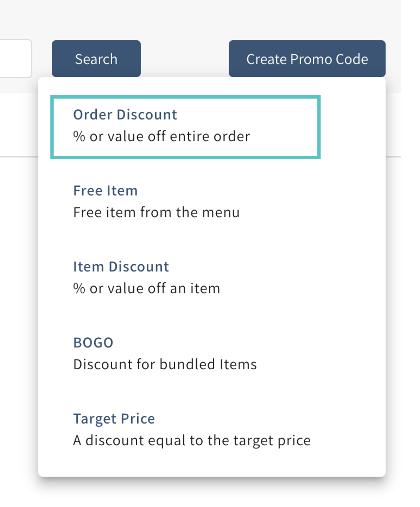Click the word "Create" on the dark button
The image size is (420, 507).
point(266,59)
